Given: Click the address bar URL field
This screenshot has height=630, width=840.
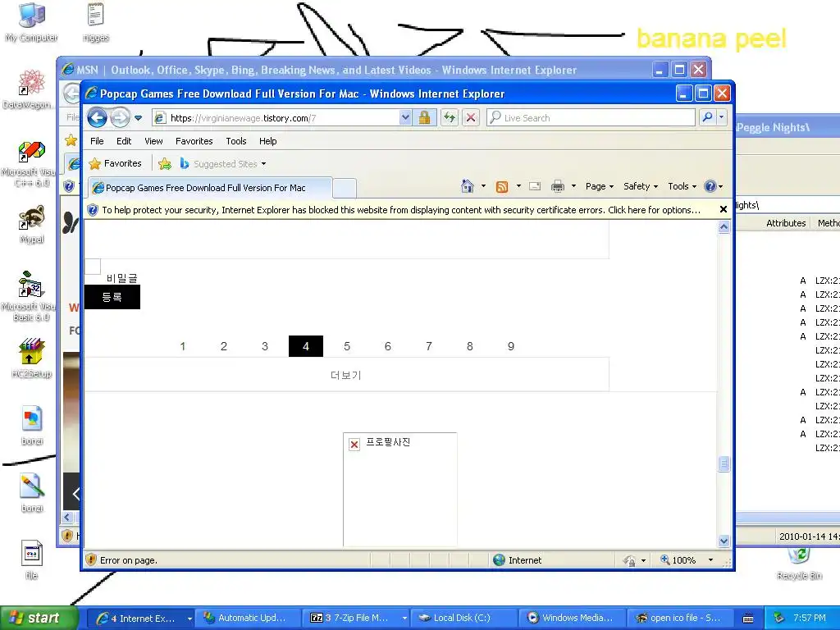Looking at the screenshot, I should pos(276,118).
